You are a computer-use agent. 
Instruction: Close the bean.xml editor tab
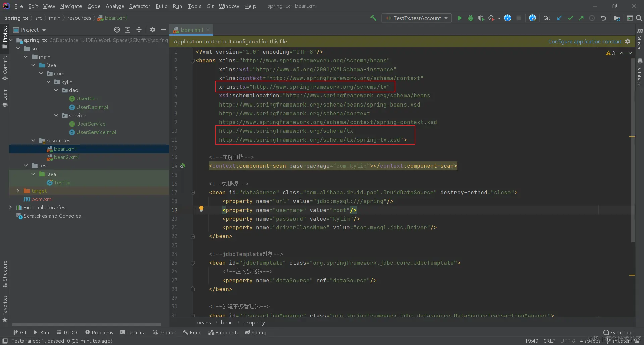coord(208,30)
